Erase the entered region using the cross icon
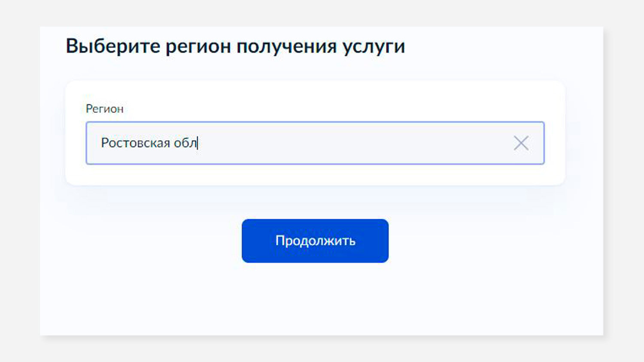The height and width of the screenshot is (362, 644). pos(521,143)
